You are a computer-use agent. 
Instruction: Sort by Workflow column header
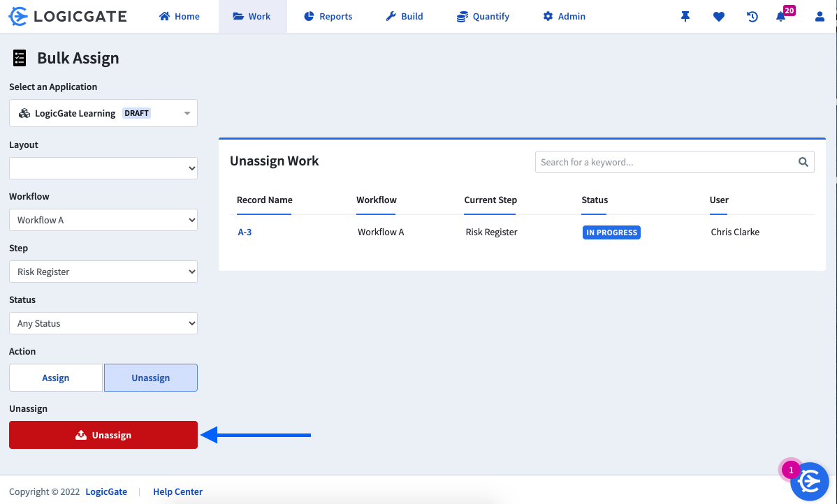point(377,200)
